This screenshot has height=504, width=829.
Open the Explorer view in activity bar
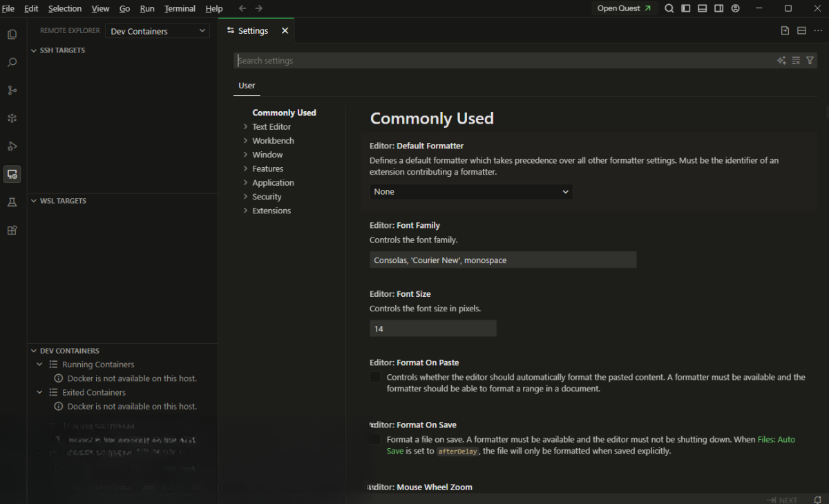tap(12, 35)
